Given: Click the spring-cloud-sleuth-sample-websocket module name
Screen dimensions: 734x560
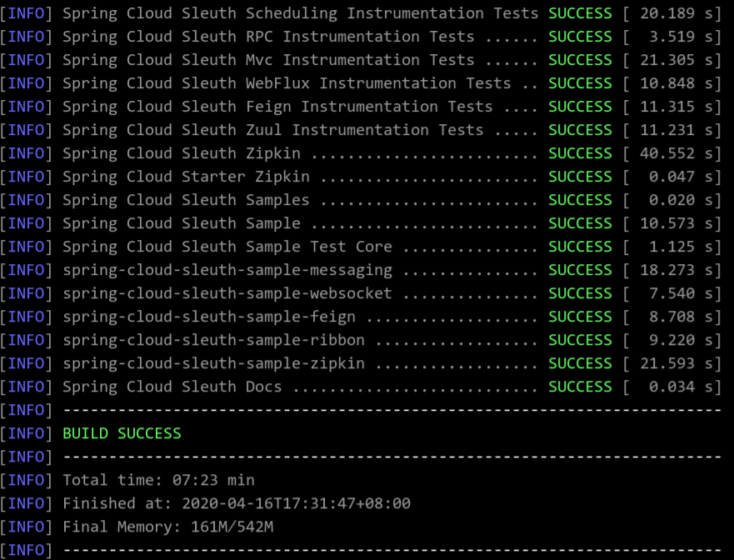Looking at the screenshot, I should click(x=227, y=293).
